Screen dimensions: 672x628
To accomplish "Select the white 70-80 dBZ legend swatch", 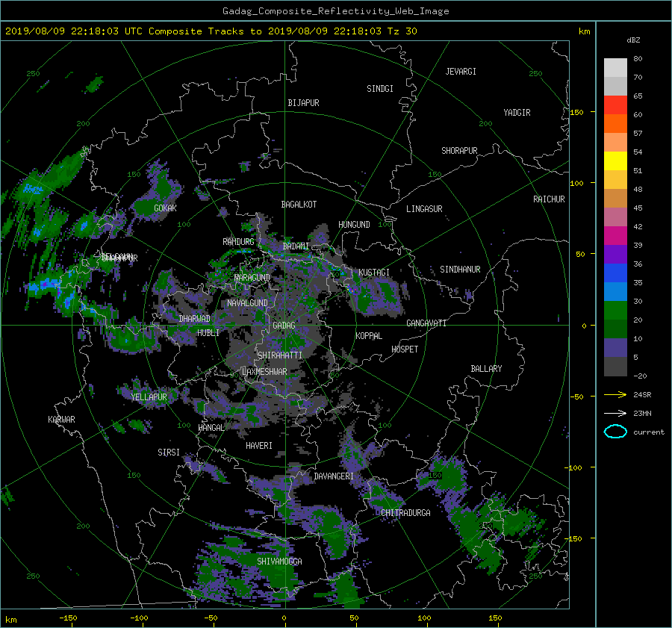I will tap(615, 68).
